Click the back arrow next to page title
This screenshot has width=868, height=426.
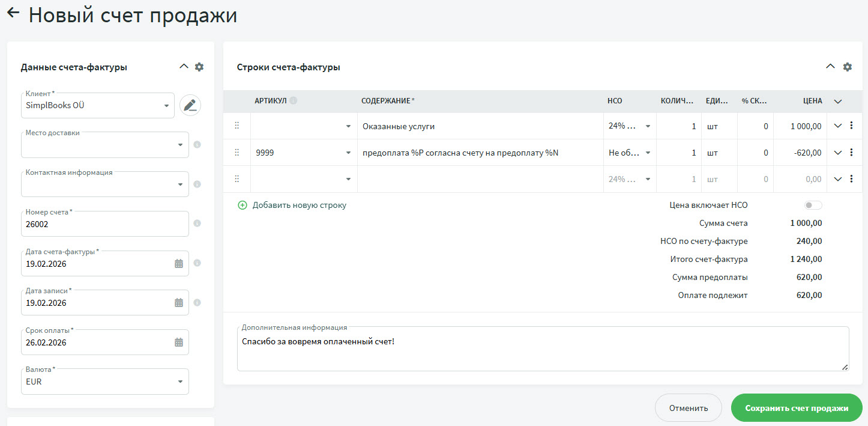click(x=13, y=13)
